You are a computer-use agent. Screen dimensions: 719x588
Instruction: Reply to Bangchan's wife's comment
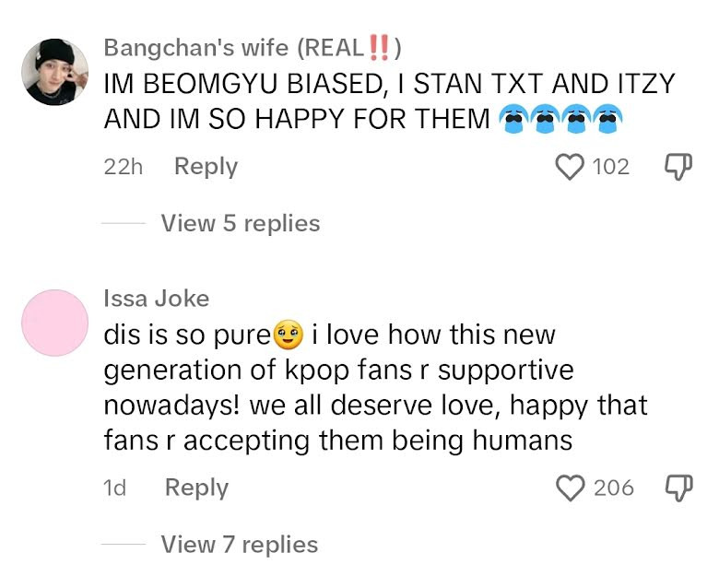click(206, 167)
